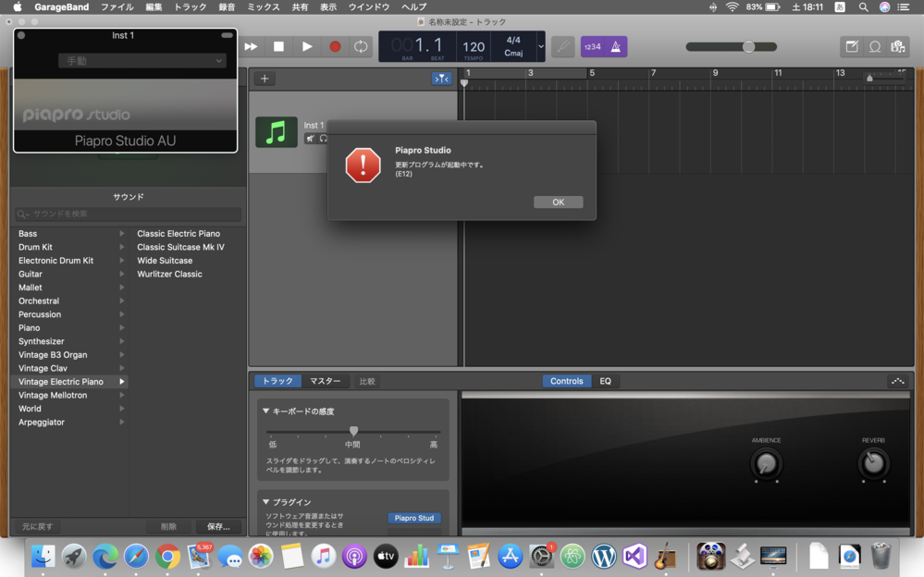Select Classic Suitcase Mk IV sound
Image resolution: width=924 pixels, height=577 pixels.
[x=181, y=248]
